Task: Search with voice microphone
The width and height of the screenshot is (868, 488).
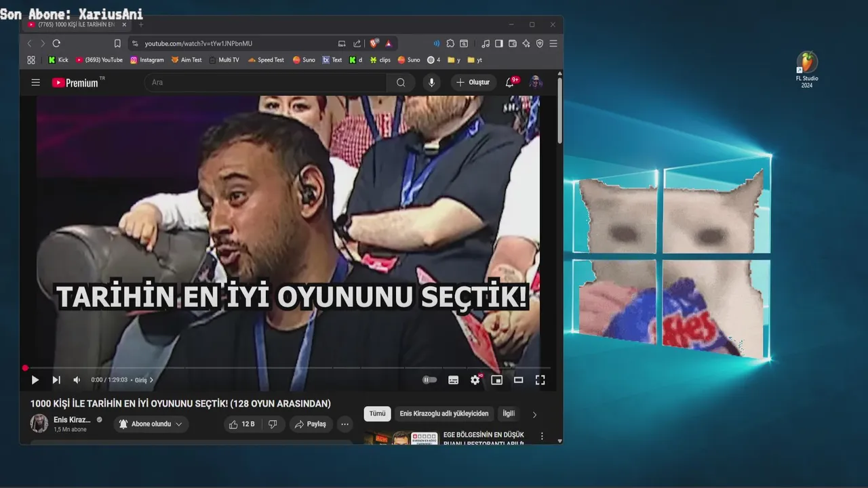Action: tap(431, 83)
